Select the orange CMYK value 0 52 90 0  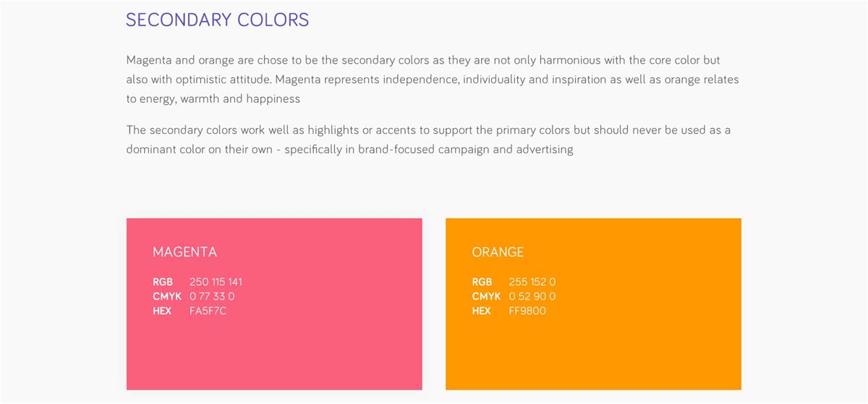point(532,296)
